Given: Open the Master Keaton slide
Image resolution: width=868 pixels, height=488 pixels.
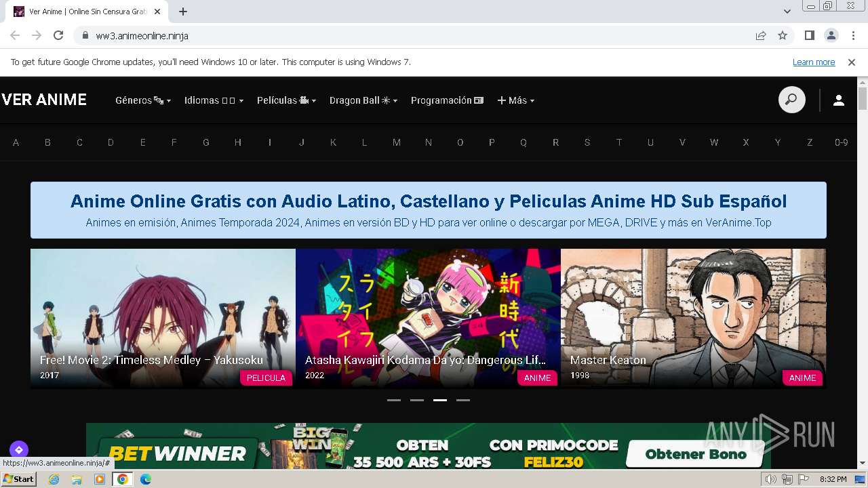Looking at the screenshot, I should (693, 319).
